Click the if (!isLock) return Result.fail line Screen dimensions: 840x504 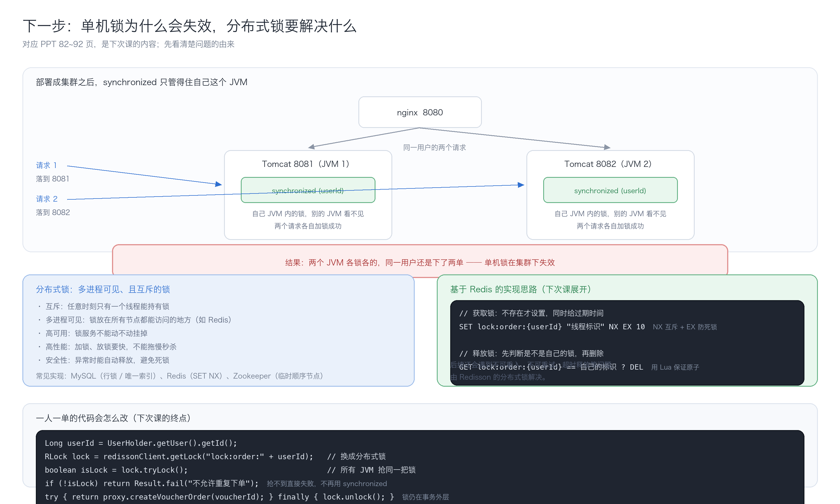pyautogui.click(x=151, y=483)
